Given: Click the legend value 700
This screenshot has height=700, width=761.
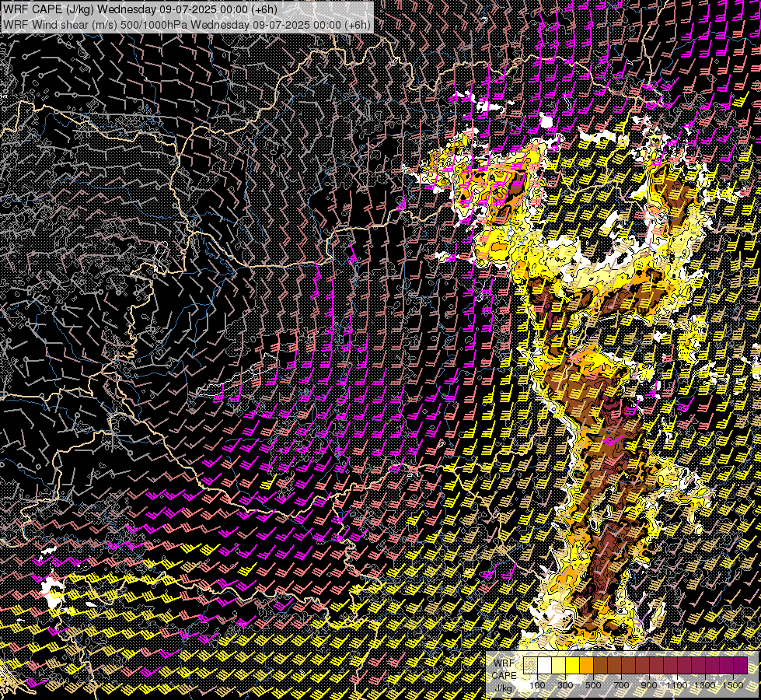Looking at the screenshot, I should [x=621, y=685].
